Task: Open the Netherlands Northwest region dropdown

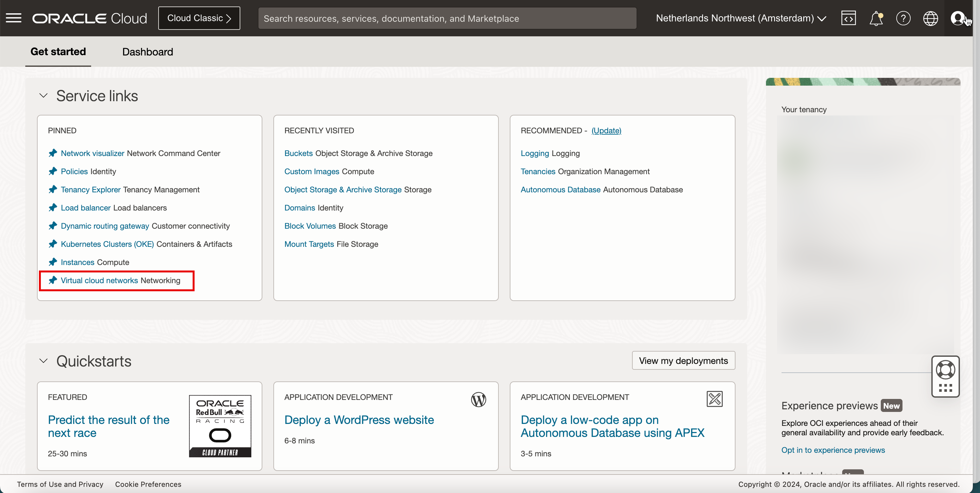Action: pyautogui.click(x=741, y=18)
